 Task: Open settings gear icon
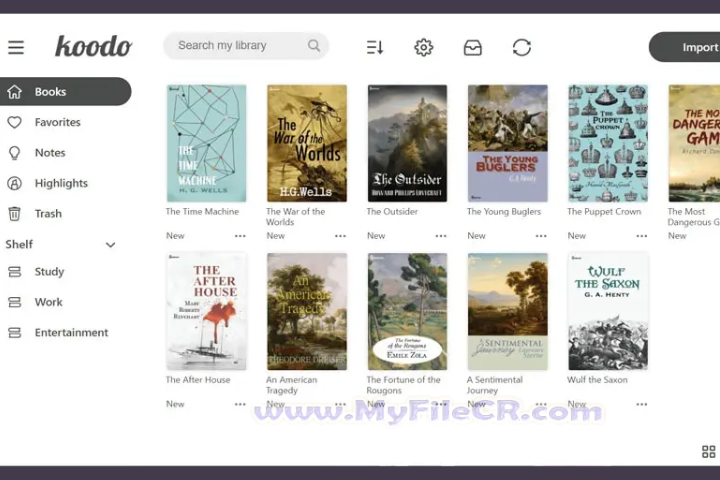pos(424,47)
